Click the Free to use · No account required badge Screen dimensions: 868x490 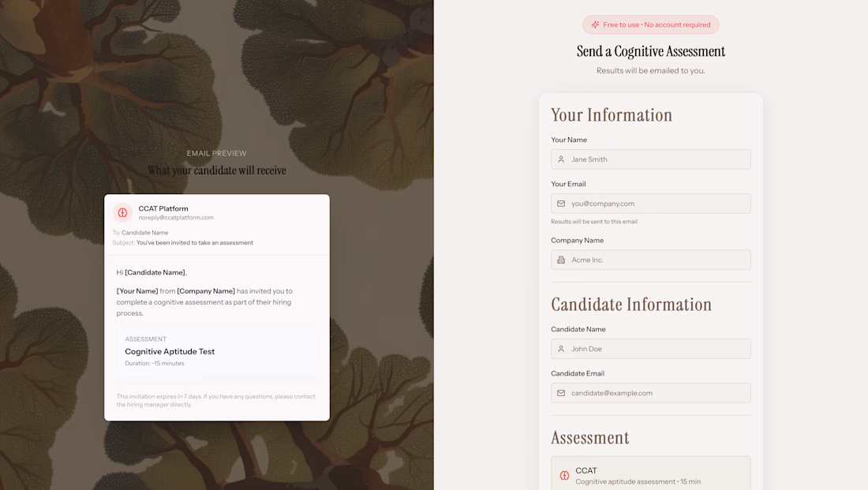651,25
